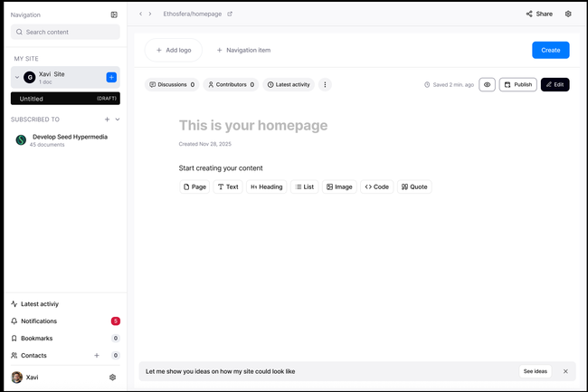588x392 pixels.
Task: Open the three-dots more options menu
Action: [x=325, y=85]
